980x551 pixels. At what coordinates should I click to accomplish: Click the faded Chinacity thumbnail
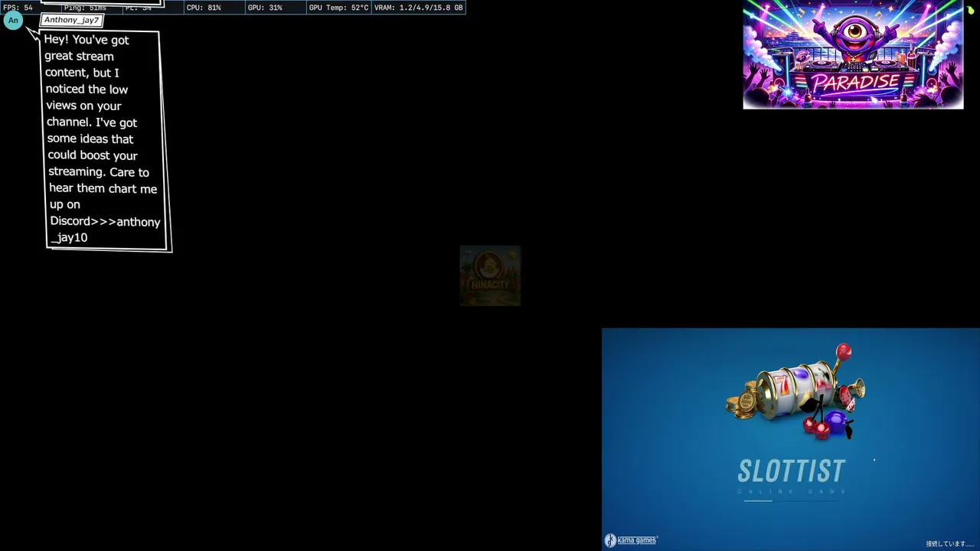pos(490,275)
